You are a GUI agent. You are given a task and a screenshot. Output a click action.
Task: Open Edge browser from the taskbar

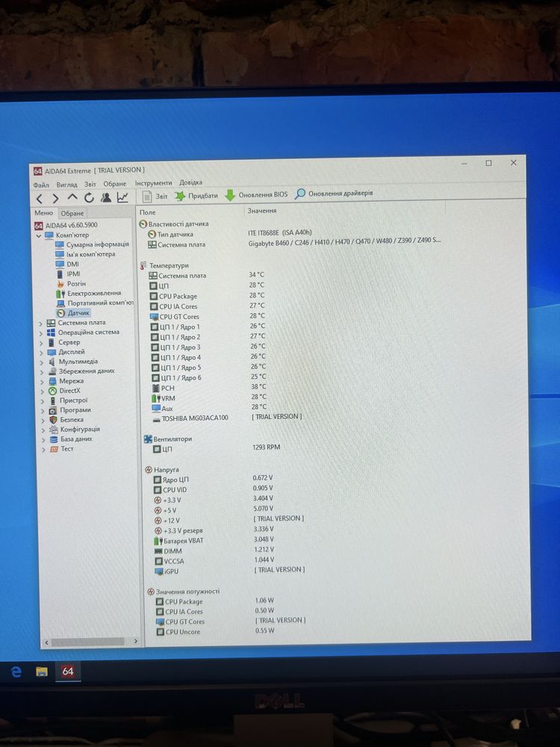(16, 672)
